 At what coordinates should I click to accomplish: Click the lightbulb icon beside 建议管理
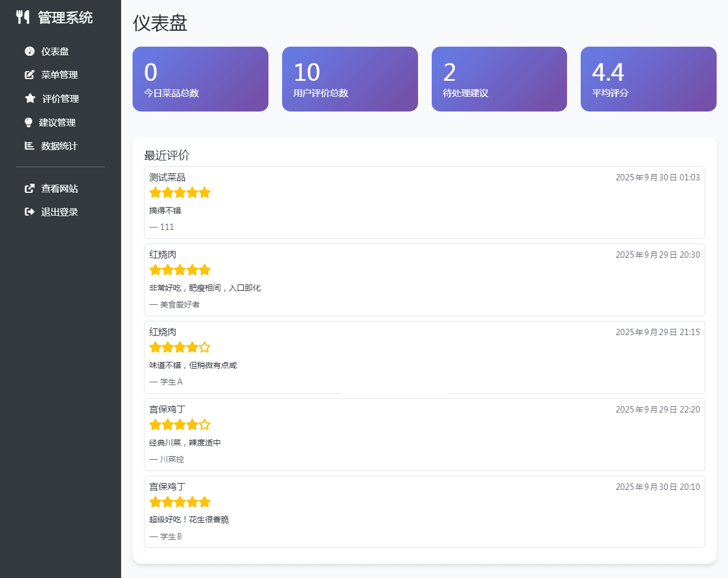pos(29,122)
